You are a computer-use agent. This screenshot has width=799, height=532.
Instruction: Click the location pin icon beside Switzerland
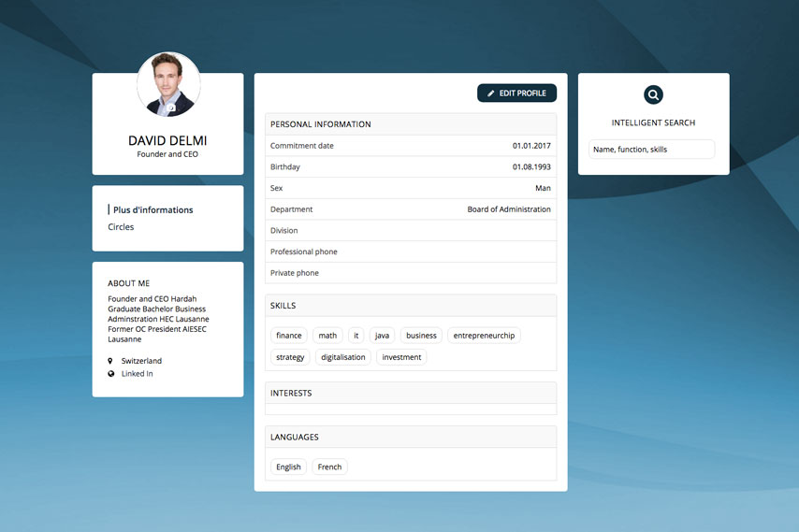tap(110, 361)
